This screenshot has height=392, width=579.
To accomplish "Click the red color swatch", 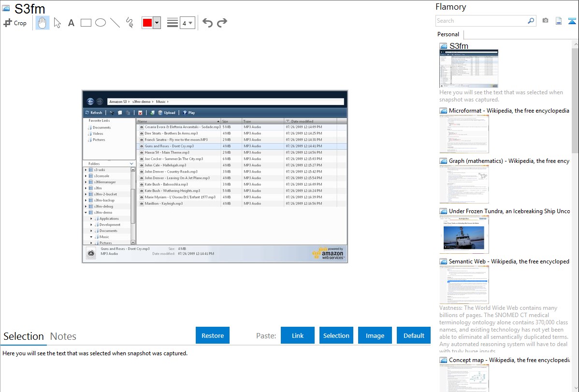I will 147,23.
